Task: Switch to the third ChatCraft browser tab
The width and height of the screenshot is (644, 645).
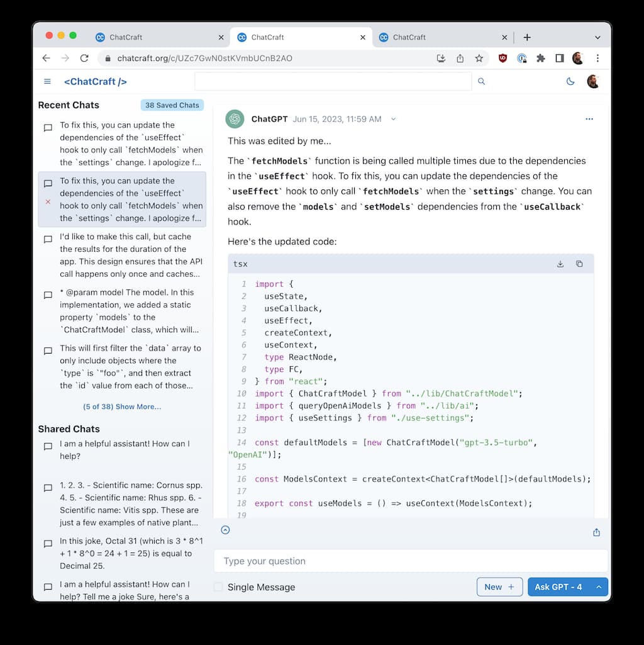Action: coord(440,37)
